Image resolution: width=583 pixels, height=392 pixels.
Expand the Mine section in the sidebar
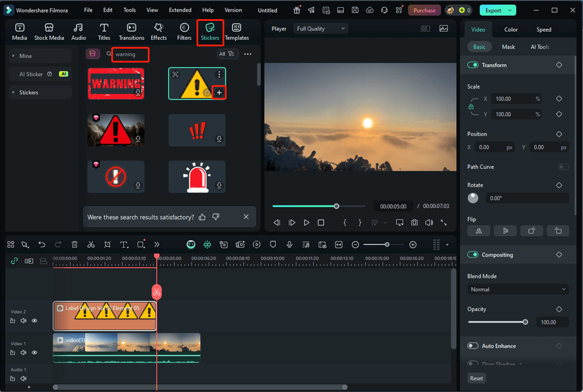(x=23, y=55)
